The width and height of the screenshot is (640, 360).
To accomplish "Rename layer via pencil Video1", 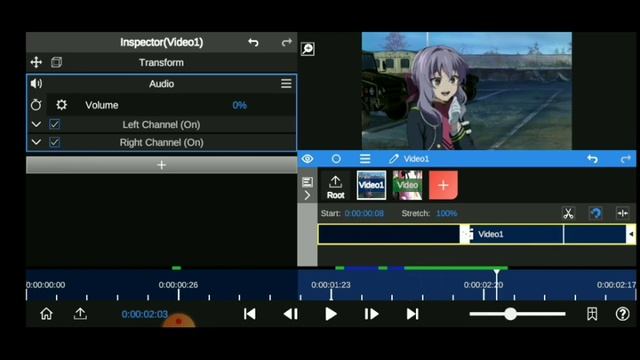I will tap(409, 159).
